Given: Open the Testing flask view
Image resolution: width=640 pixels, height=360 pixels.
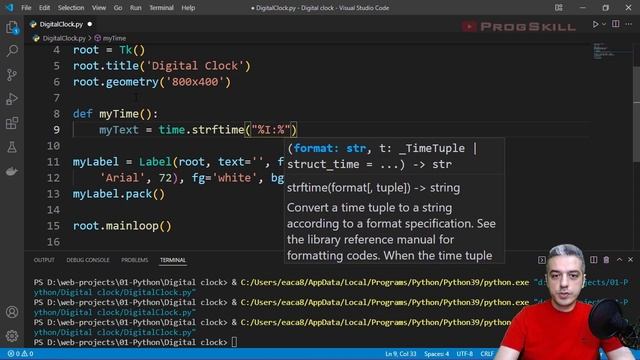Looking at the screenshot, I should (12, 147).
